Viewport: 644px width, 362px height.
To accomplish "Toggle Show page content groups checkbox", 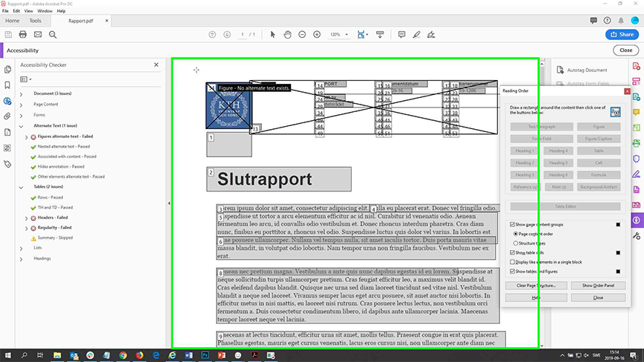I will click(x=513, y=224).
